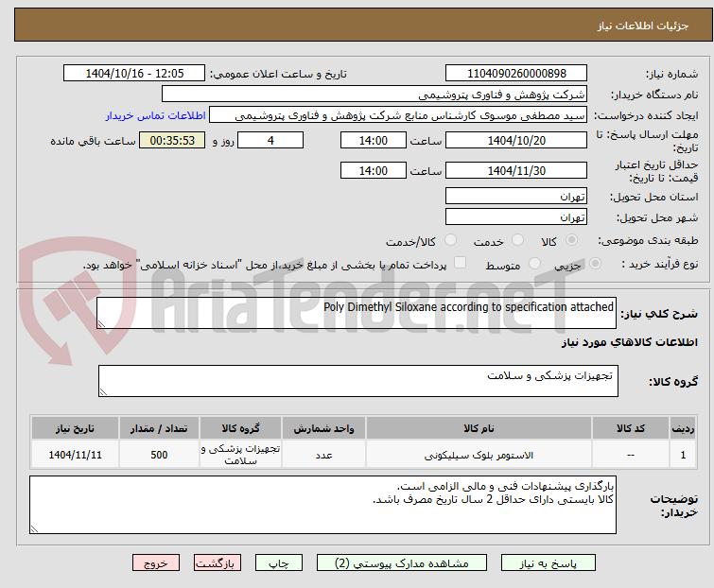The width and height of the screenshot is (714, 588).
Task: Click the جزئیات اطلاعات نیاز header title
Action: [x=643, y=26]
